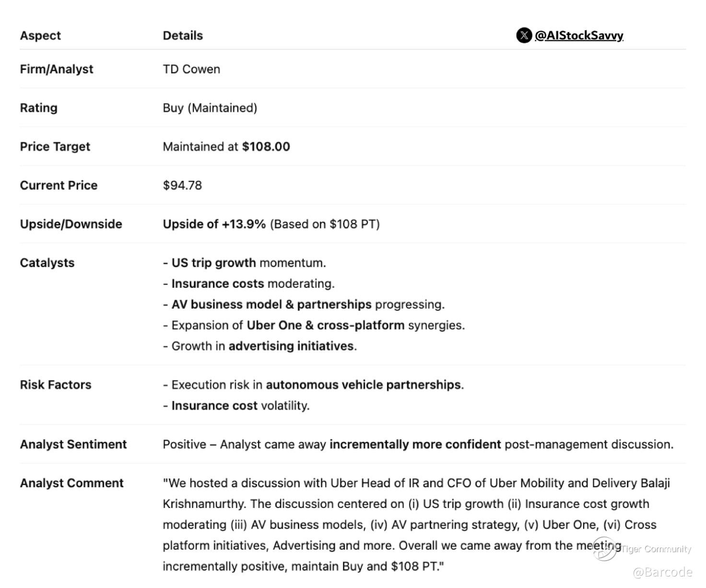Select the Current Price row label

coord(59,186)
